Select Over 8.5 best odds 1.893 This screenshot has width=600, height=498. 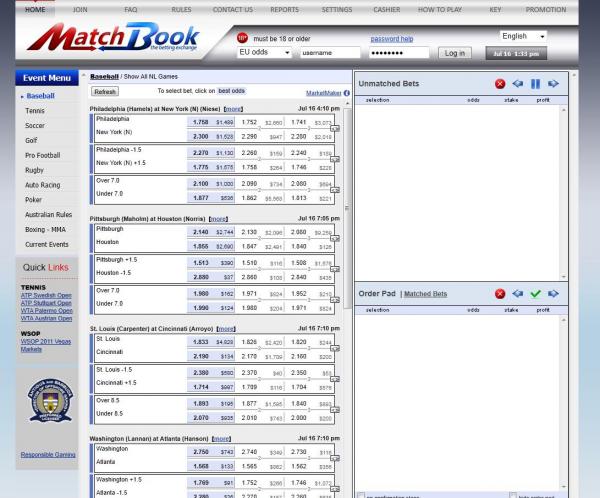[211, 403]
